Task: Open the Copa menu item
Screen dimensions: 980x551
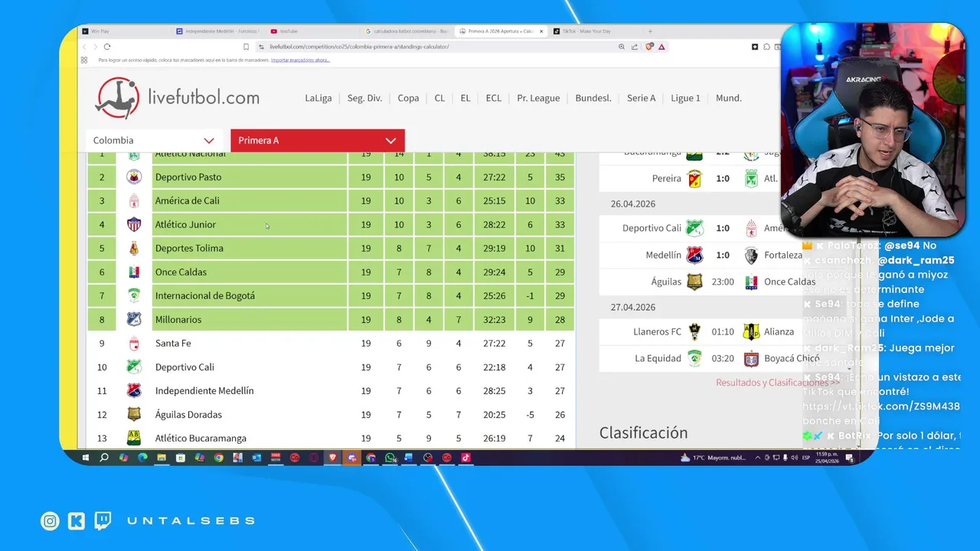Action: point(408,98)
